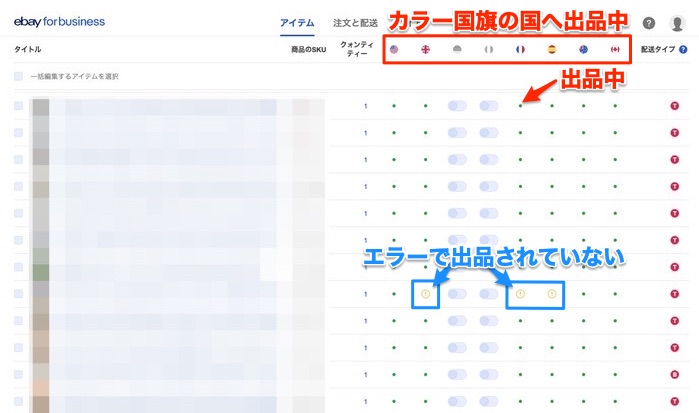Open the 注文と配送 tab
Screen dimensions: 699x413
(x=354, y=22)
